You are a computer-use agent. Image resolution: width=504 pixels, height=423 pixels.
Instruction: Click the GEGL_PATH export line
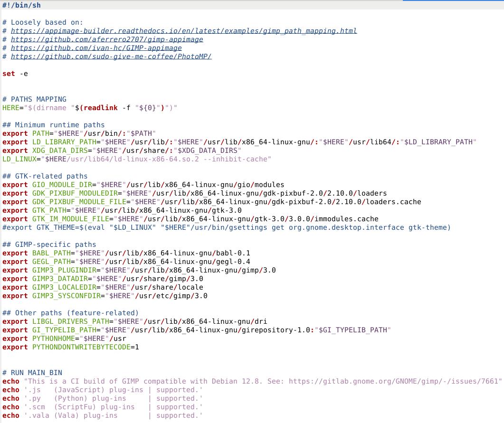pos(126,262)
